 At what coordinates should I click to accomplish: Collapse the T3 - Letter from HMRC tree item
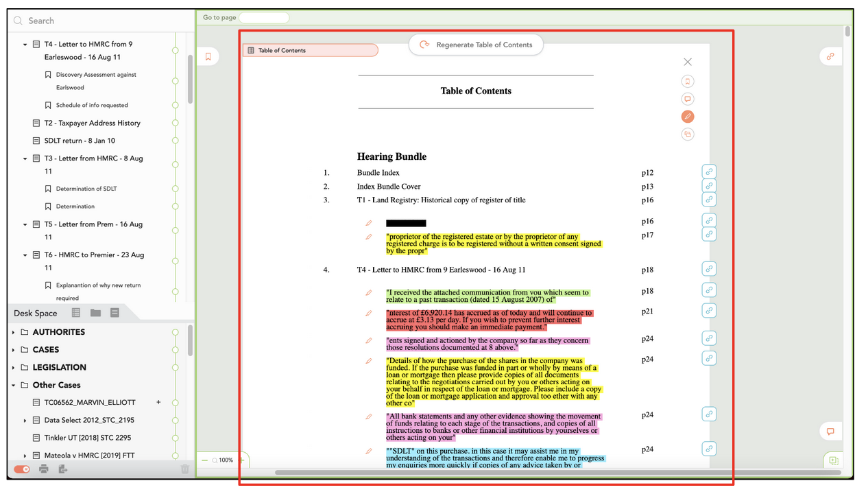(25, 158)
